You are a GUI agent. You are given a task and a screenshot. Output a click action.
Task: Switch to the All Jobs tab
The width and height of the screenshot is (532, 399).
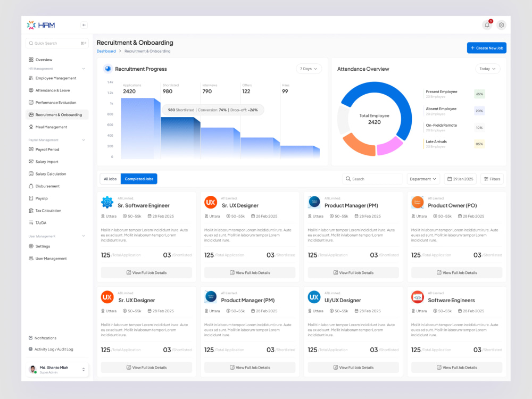pos(110,179)
